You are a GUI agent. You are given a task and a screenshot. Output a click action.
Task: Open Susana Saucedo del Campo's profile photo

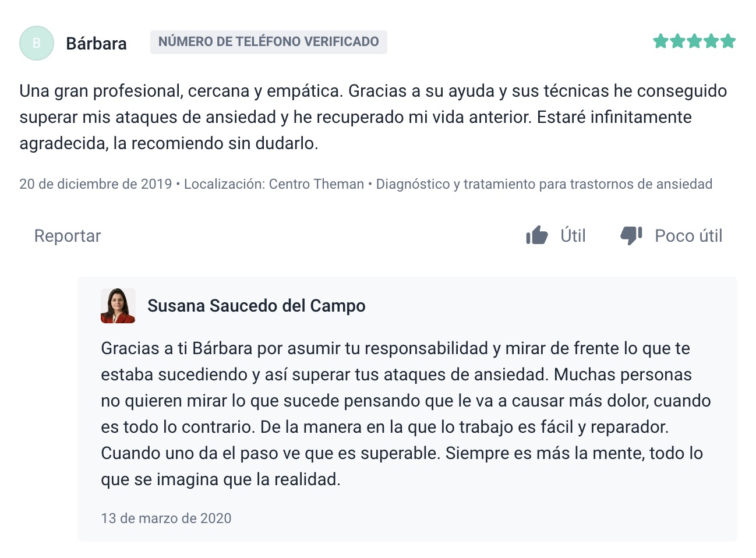pos(118,306)
